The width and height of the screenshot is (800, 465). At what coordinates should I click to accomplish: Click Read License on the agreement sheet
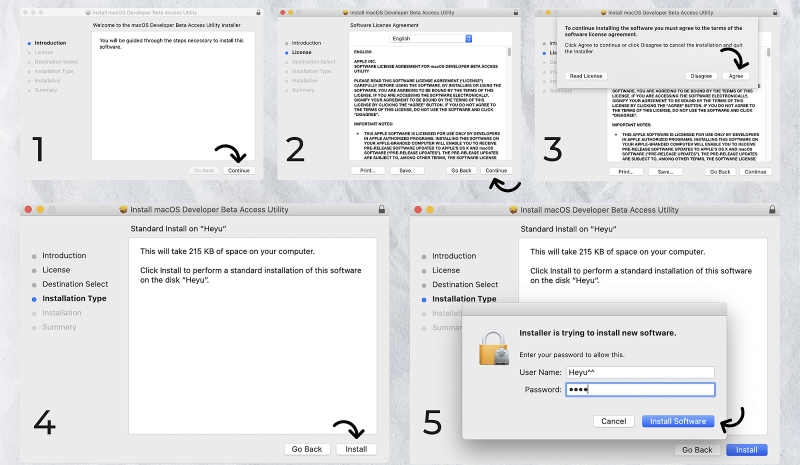(586, 76)
